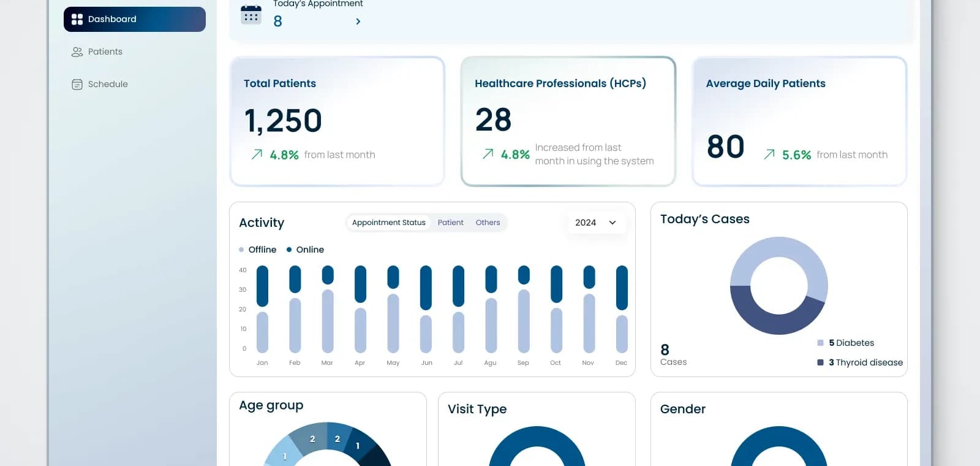Viewport: 980px width, 466px height.
Task: Click the Healthcare Professionals (HCPs) card
Action: pos(568,121)
